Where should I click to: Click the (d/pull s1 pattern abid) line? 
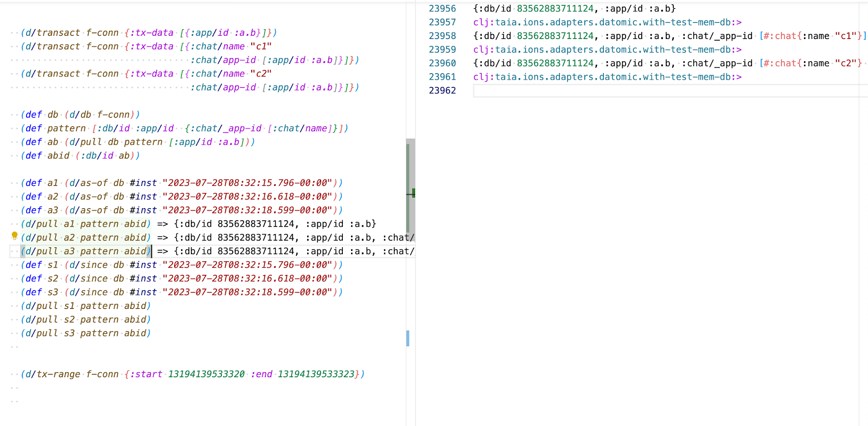[86, 306]
